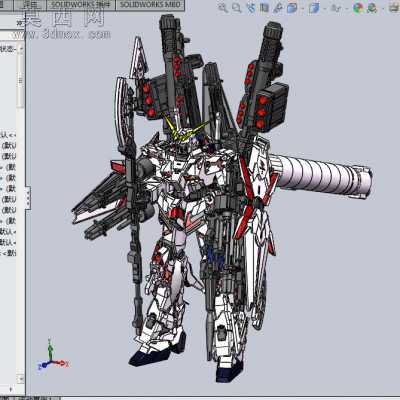Open the View Orientation cube icon
Screen dimensions: 400x400
click(293, 8)
